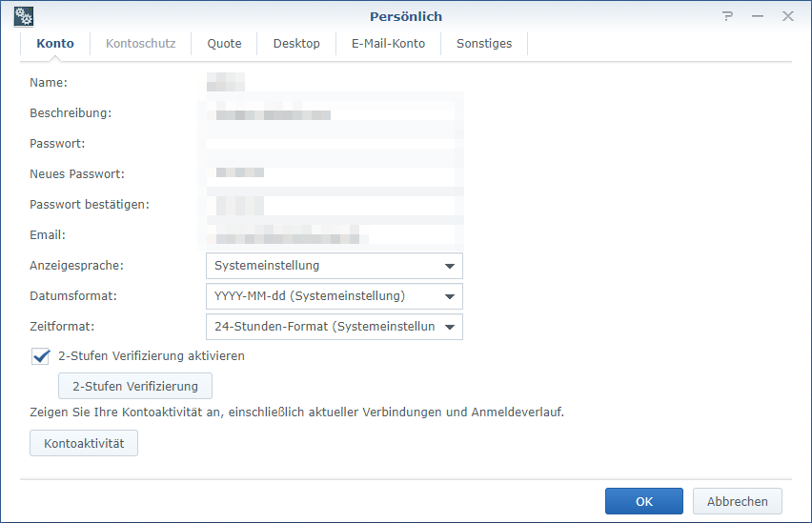The width and height of the screenshot is (812, 523).
Task: Focus the Beschreibung input field
Action: pos(335,113)
